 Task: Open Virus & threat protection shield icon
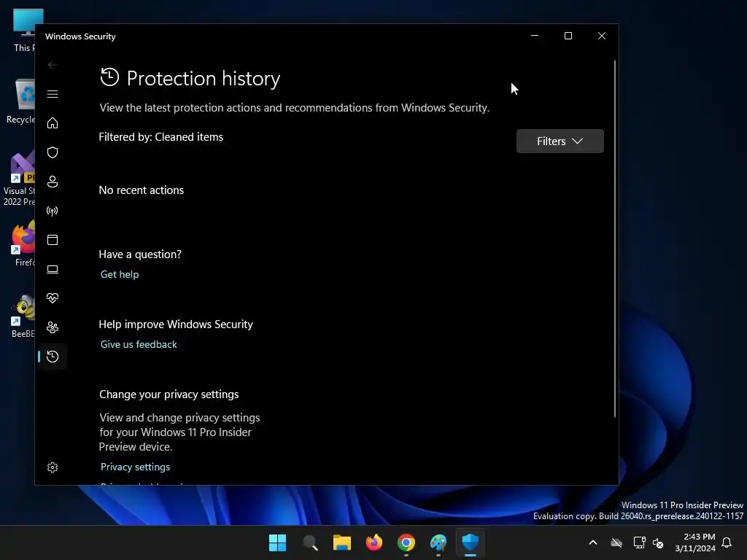53,152
